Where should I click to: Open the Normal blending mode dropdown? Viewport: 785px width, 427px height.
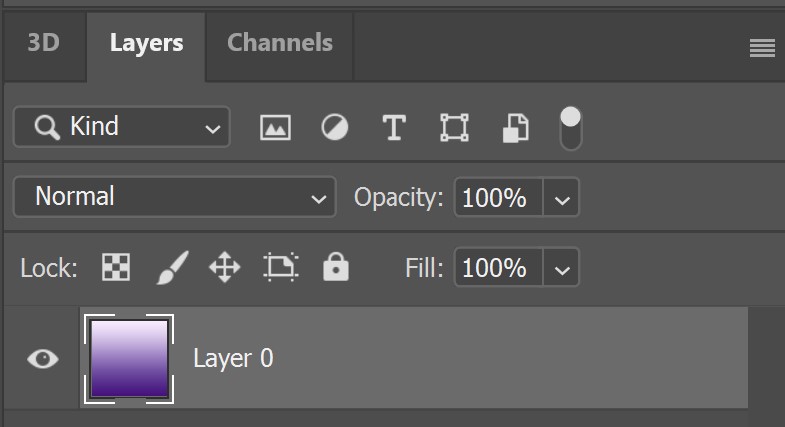coord(174,197)
